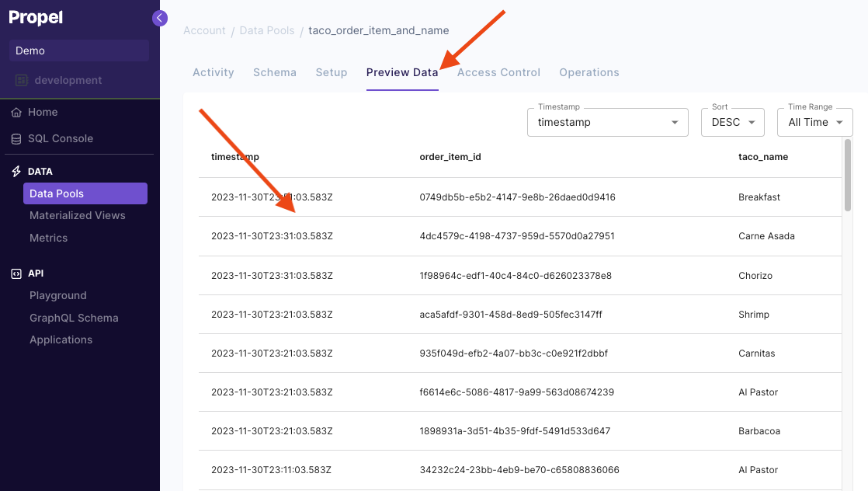The height and width of the screenshot is (491, 868).
Task: Switch to the Operations tab
Action: [589, 72]
